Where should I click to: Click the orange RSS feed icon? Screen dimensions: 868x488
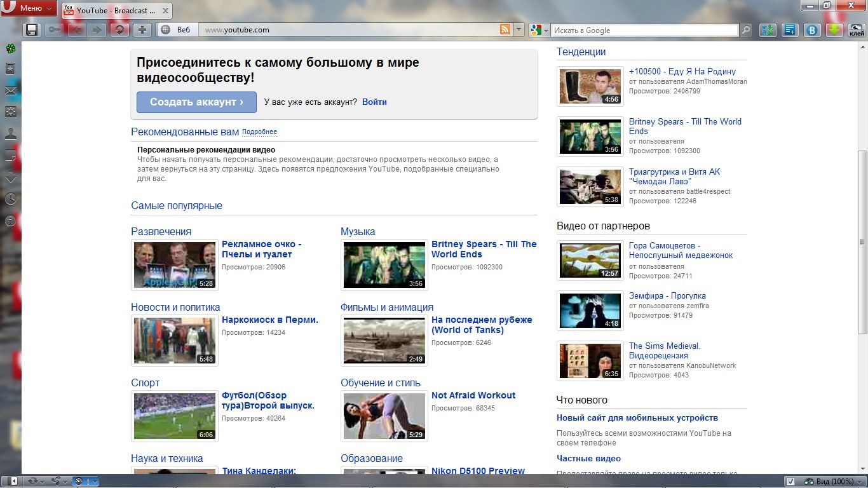[x=505, y=30]
